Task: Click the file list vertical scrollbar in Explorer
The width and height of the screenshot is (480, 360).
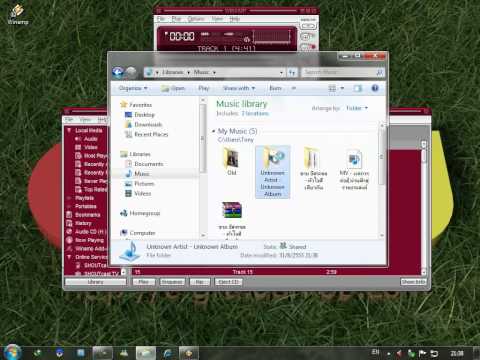Action: [x=382, y=180]
